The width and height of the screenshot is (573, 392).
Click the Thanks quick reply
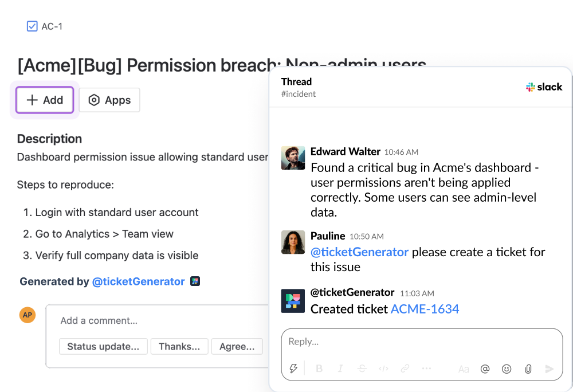[179, 347]
